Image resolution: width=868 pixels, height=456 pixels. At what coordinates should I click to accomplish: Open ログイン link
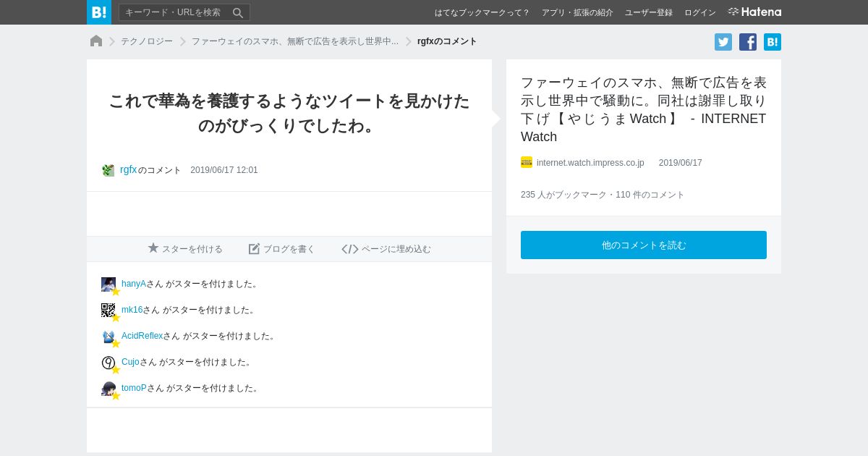(700, 12)
